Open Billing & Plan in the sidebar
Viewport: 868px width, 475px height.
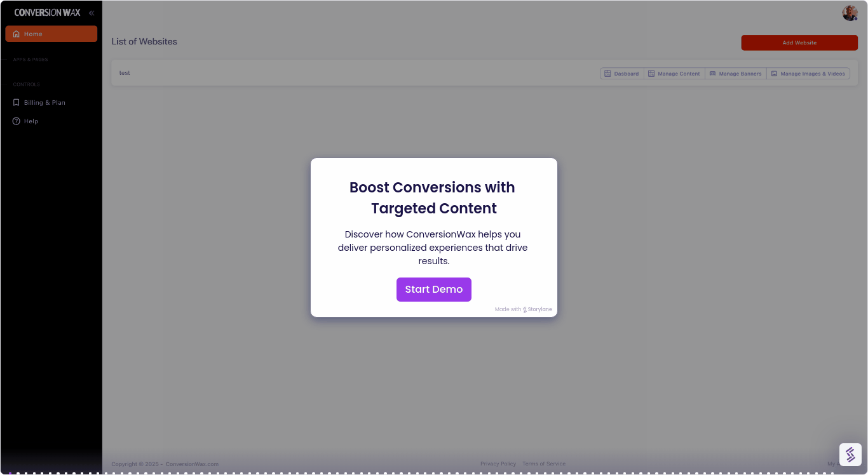(39, 102)
